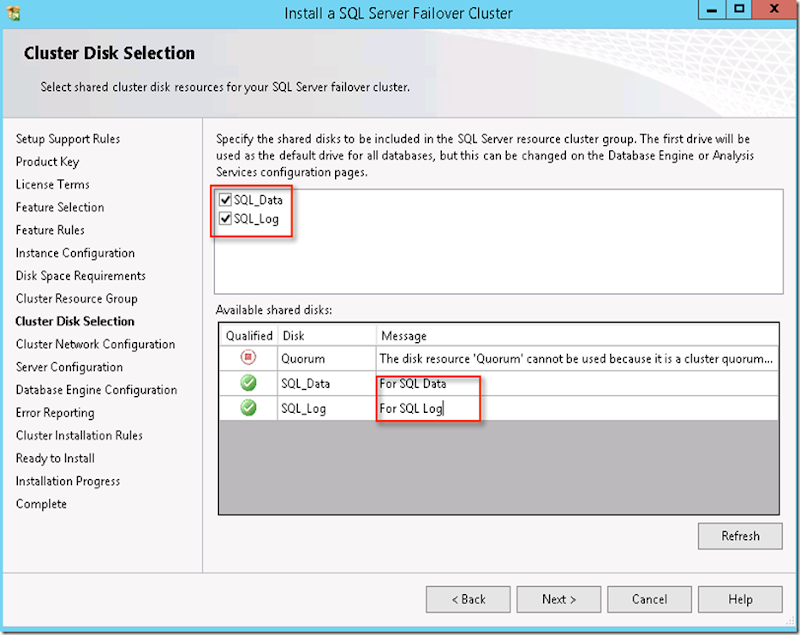The height and width of the screenshot is (635, 800).
Task: Uncheck the SQL_Data disk checkbox
Action: (x=225, y=199)
